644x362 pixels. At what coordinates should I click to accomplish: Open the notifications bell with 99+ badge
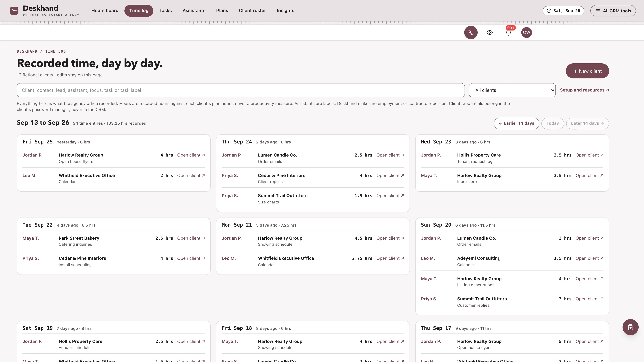(x=508, y=33)
